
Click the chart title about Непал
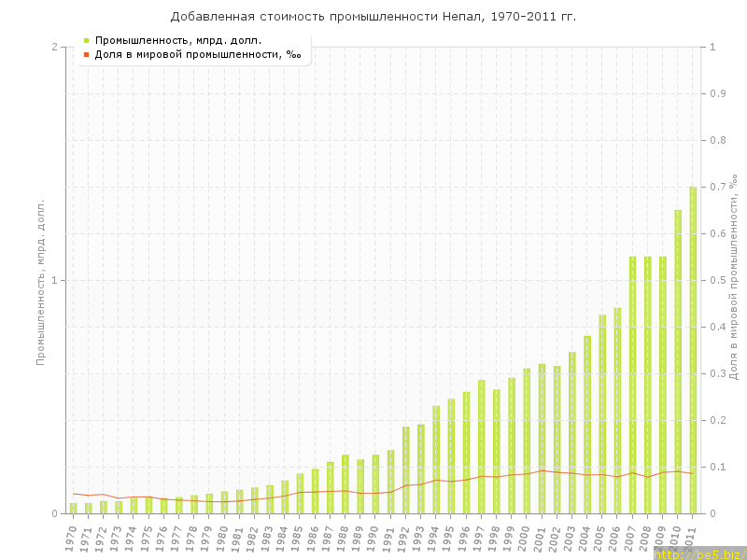pos(373,17)
